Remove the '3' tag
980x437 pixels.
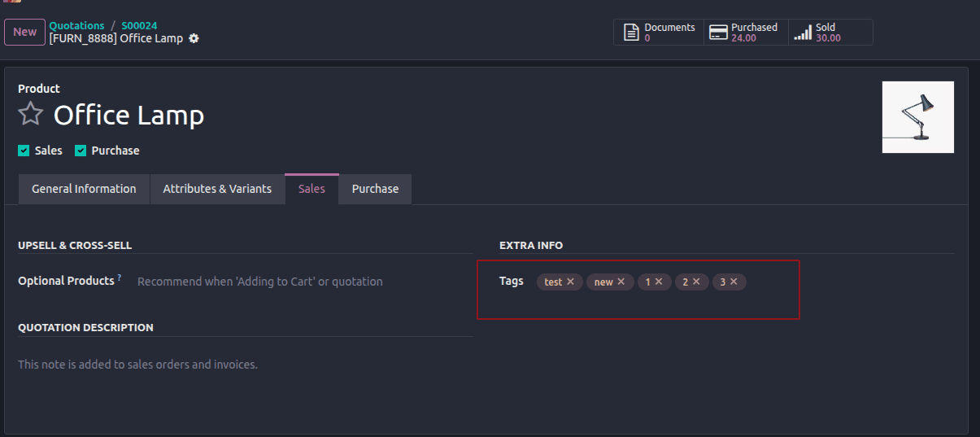point(734,282)
